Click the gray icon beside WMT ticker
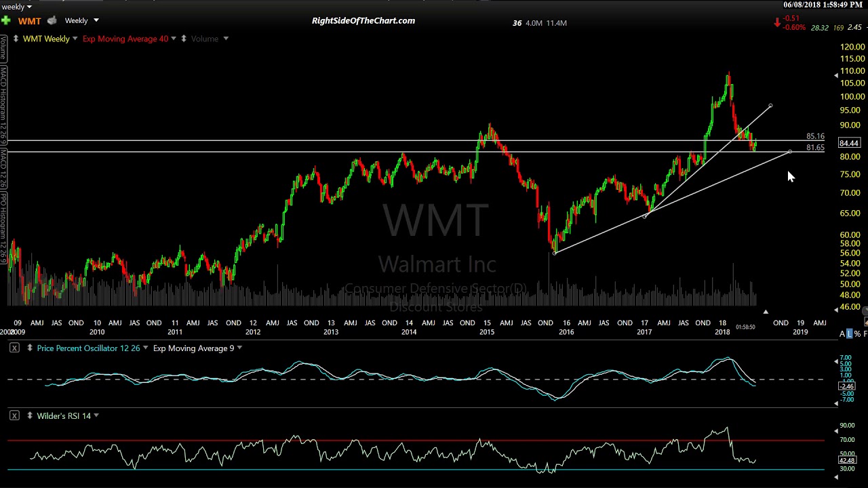Screen dimensions: 868x488 click(52, 20)
